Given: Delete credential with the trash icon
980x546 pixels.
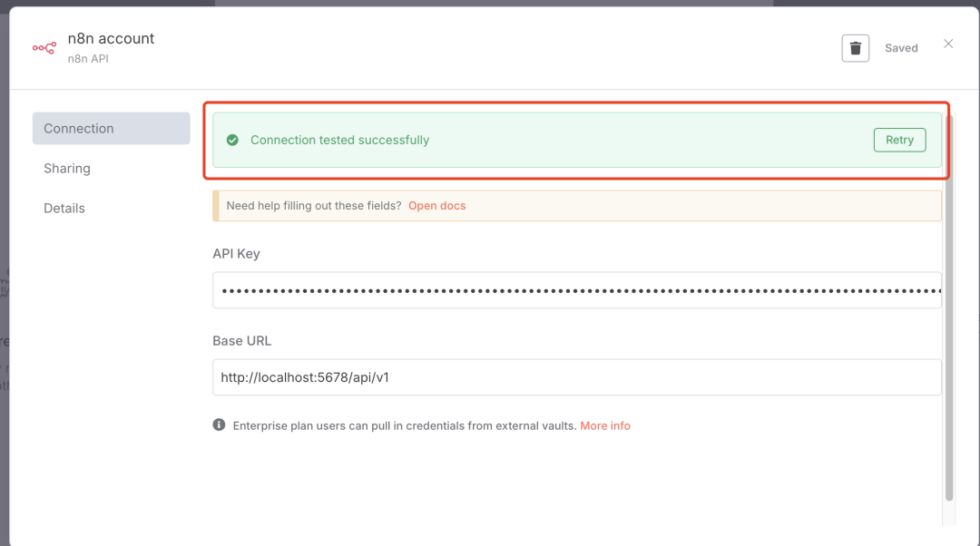Looking at the screenshot, I should coord(855,48).
